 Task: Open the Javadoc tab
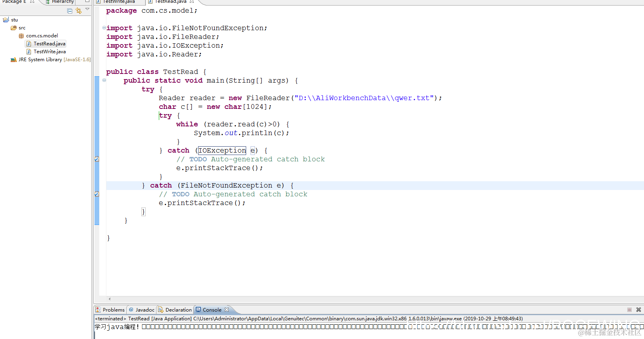pos(142,310)
